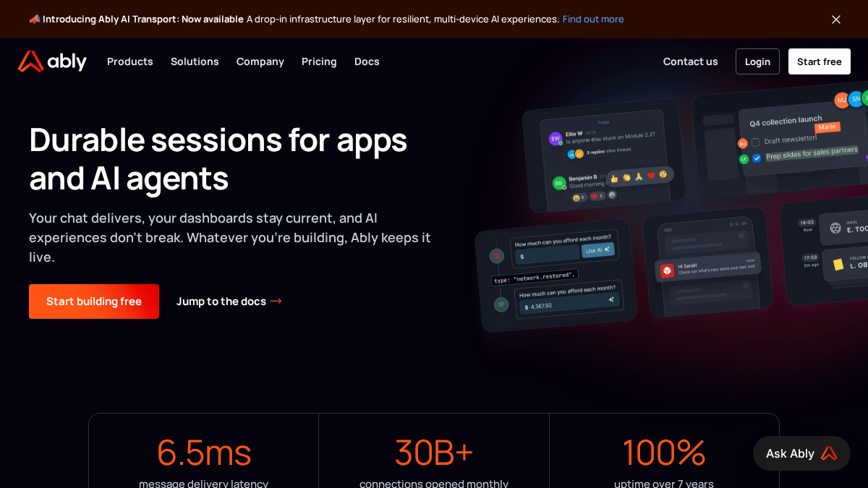868x488 pixels.
Task: Click the empty dollar amount input field
Action: tap(548, 255)
